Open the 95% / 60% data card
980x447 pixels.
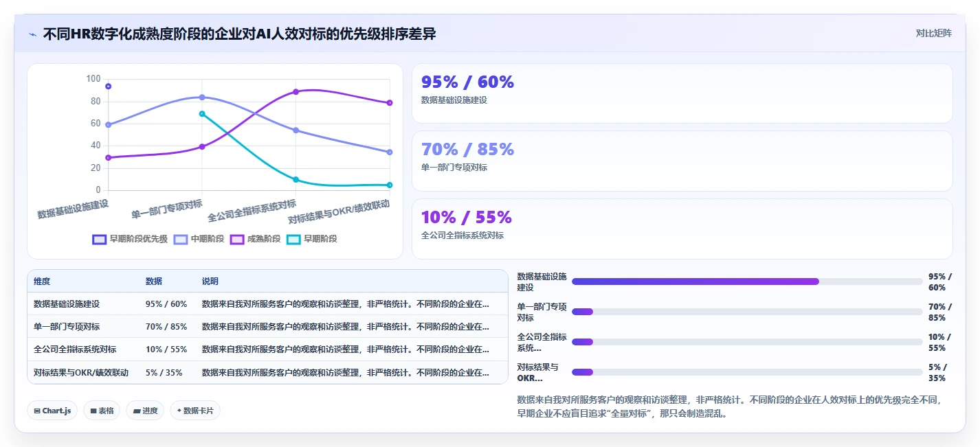coord(682,93)
